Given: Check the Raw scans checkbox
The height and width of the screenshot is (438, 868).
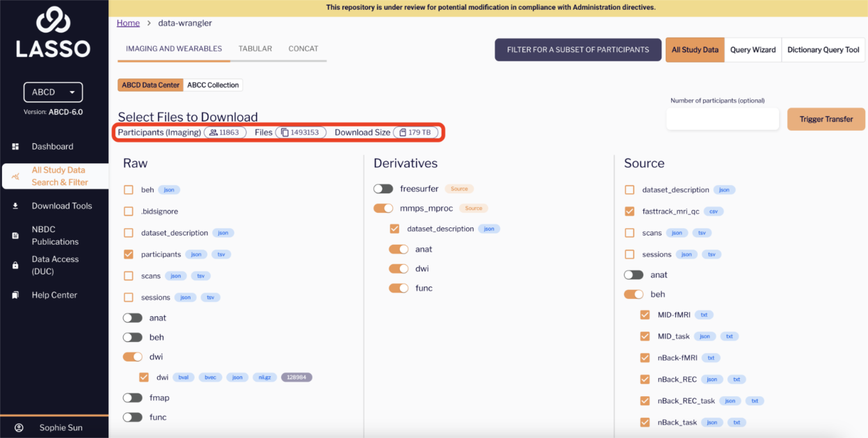Looking at the screenshot, I should coord(128,276).
